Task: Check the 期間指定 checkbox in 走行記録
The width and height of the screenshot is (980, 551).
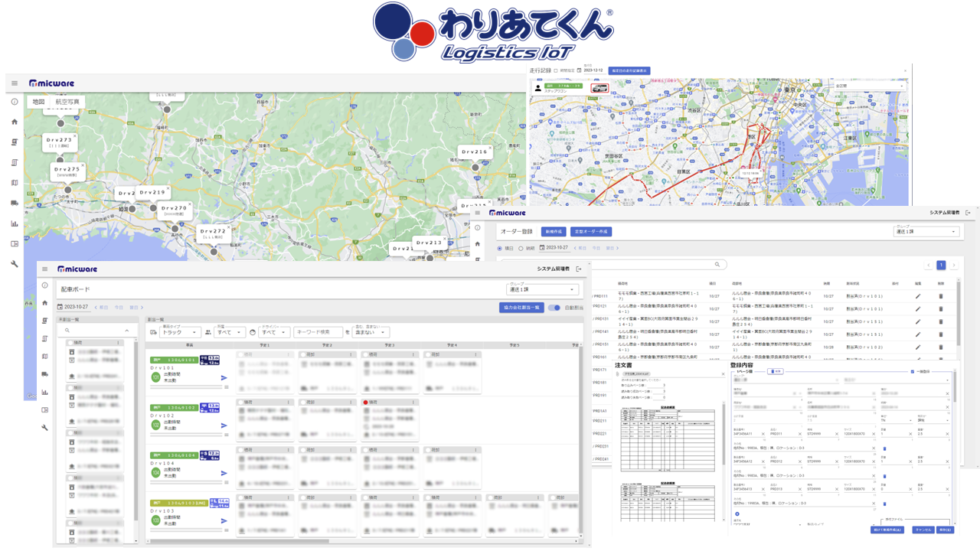Action: (556, 70)
